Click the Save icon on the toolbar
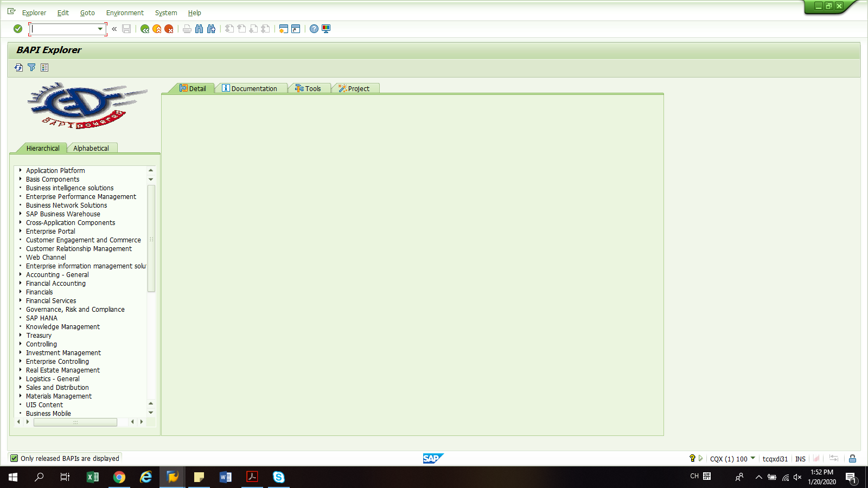This screenshot has height=488, width=868. click(126, 29)
